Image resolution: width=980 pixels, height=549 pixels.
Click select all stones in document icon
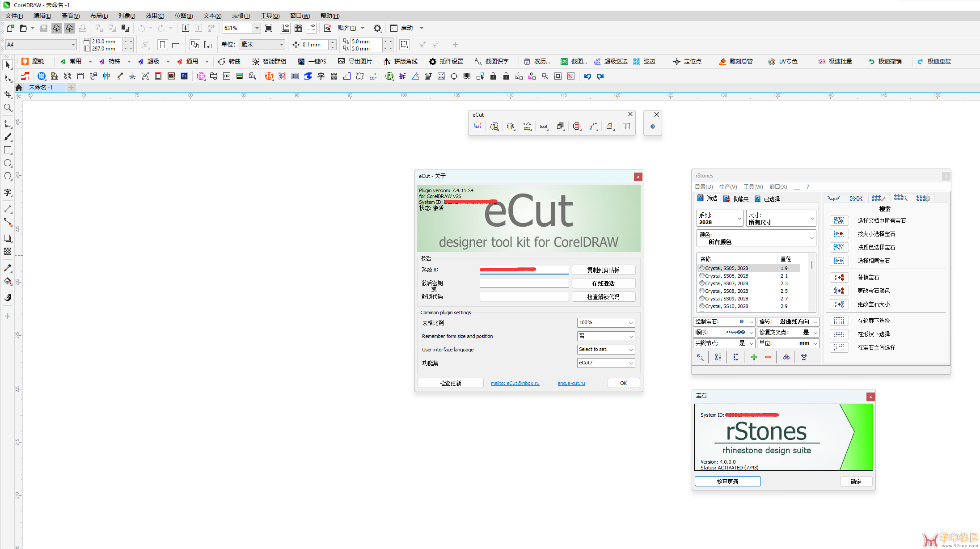point(839,221)
